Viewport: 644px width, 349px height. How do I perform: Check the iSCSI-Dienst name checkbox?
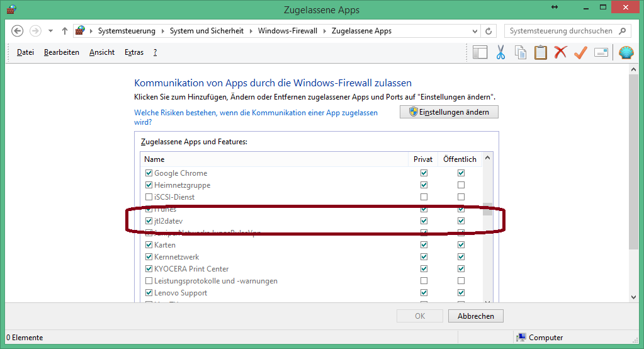click(x=149, y=197)
